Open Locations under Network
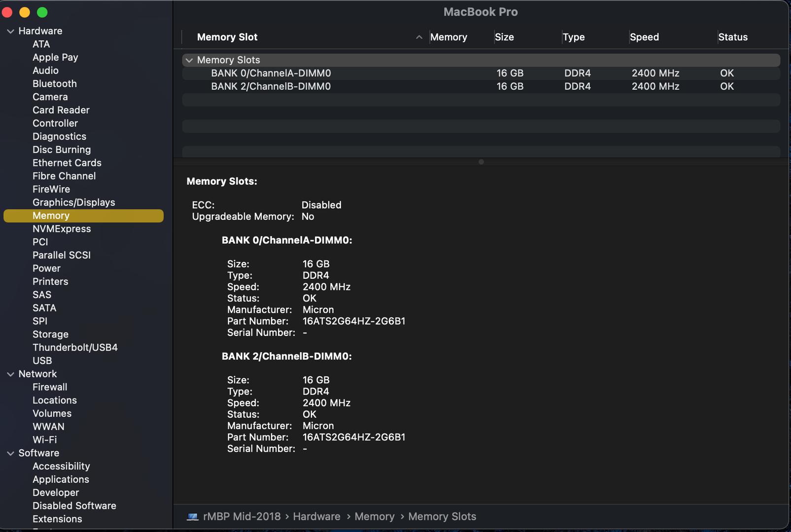This screenshot has width=791, height=532. point(55,400)
